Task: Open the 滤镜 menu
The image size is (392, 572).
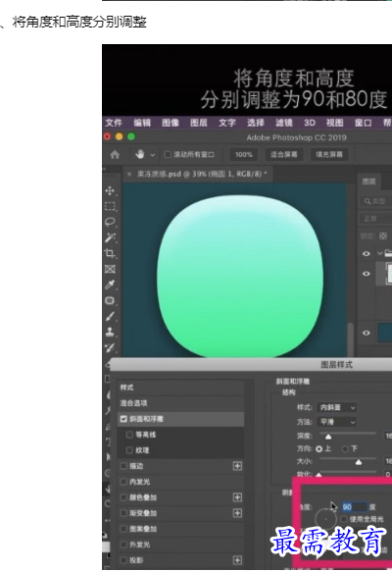Action: (x=284, y=123)
